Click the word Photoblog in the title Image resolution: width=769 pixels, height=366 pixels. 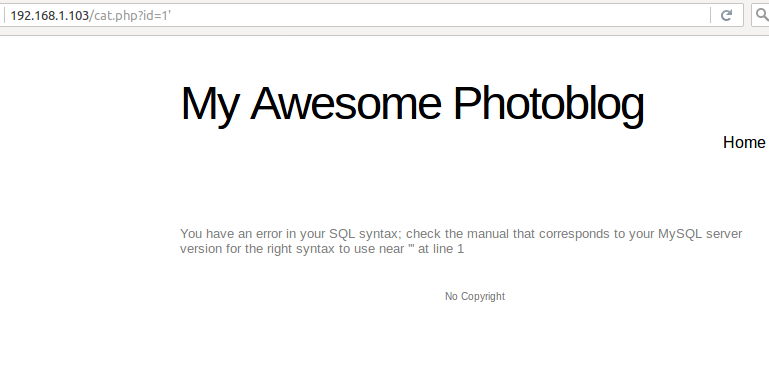pos(548,103)
